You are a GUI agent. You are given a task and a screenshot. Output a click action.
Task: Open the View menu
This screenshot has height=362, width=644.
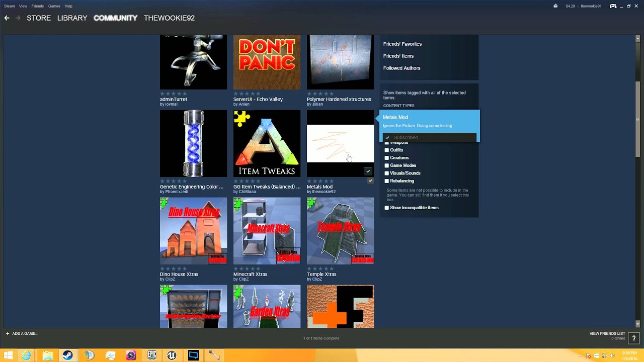click(23, 6)
